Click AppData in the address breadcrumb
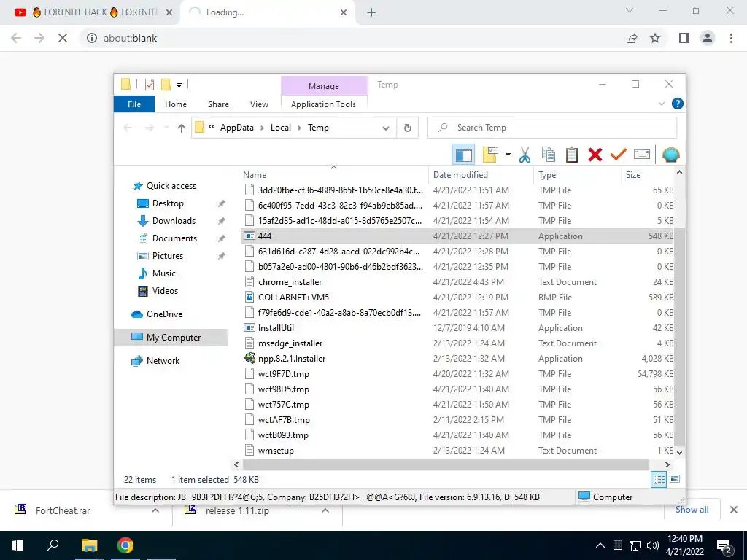Screen dimensions: 747x560 (x=237, y=128)
